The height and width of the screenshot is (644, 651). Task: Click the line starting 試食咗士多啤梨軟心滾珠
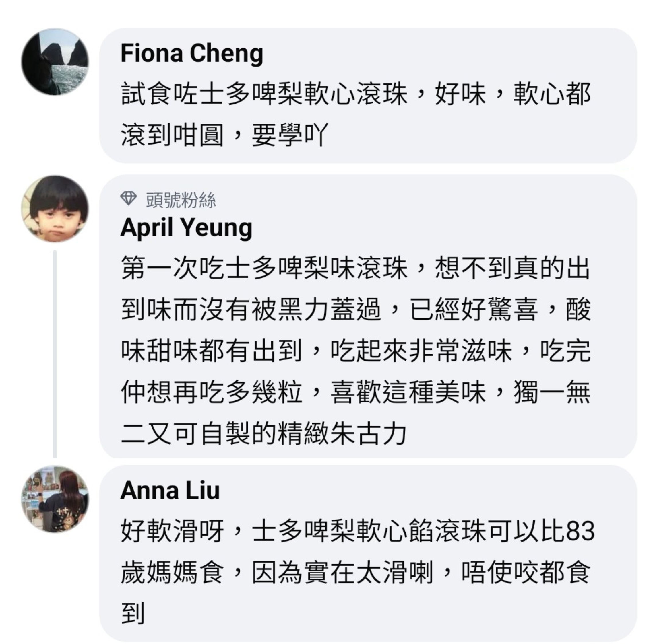356,94
